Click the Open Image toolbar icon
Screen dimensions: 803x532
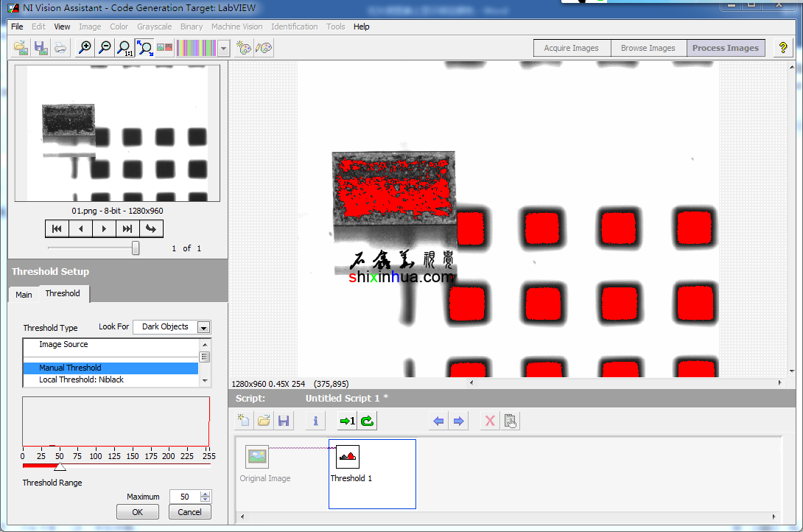click(21, 48)
